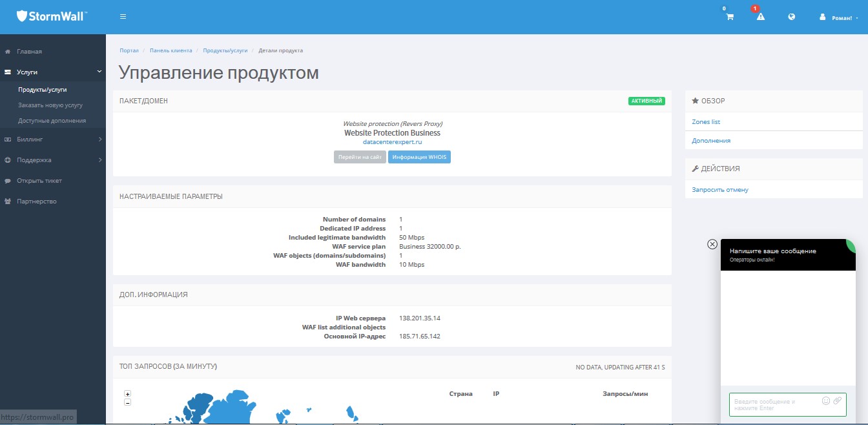Click the Перейти на сайт button

tap(360, 157)
